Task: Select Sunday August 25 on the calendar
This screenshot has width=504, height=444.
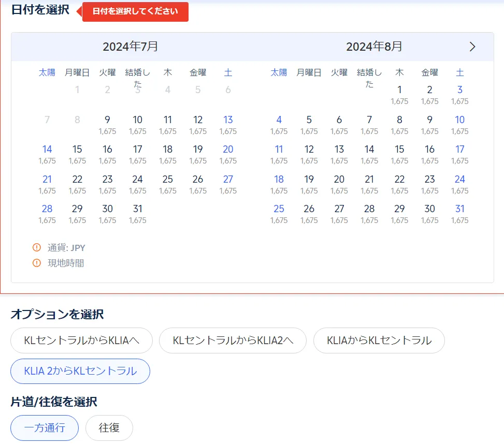Action: tap(279, 209)
